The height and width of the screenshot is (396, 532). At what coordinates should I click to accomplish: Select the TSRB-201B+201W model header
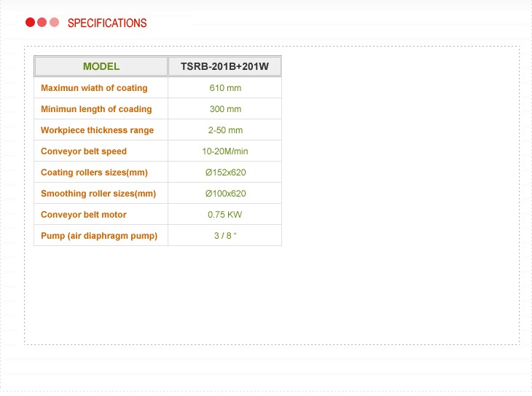pos(224,66)
